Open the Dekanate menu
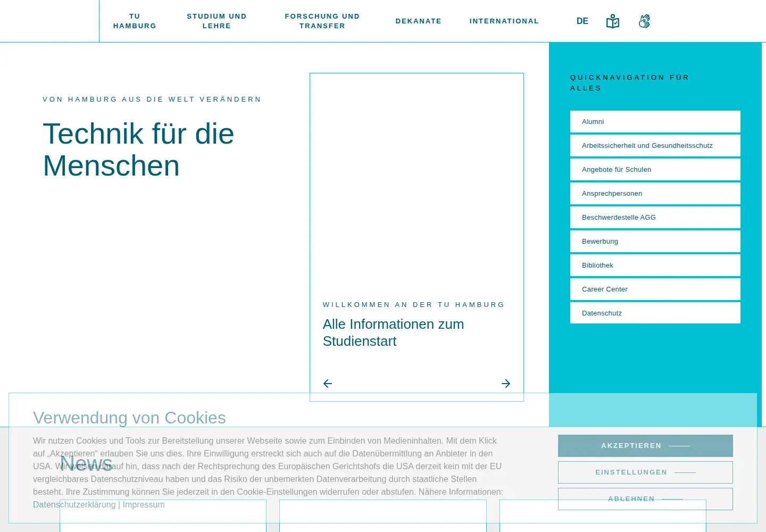 [419, 21]
